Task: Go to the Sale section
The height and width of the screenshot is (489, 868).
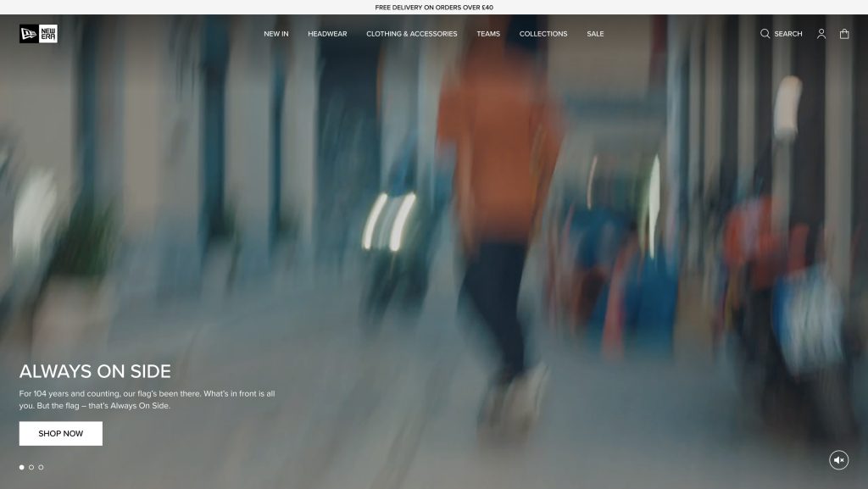Action: [x=595, y=34]
